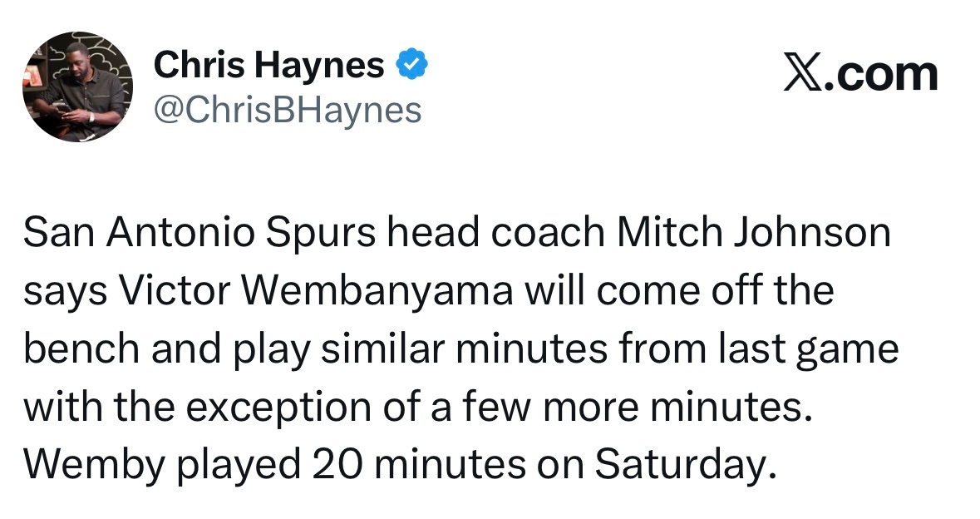Open Chris Haynes profile picture
Viewport: 980px width, 519px height.
click(76, 88)
